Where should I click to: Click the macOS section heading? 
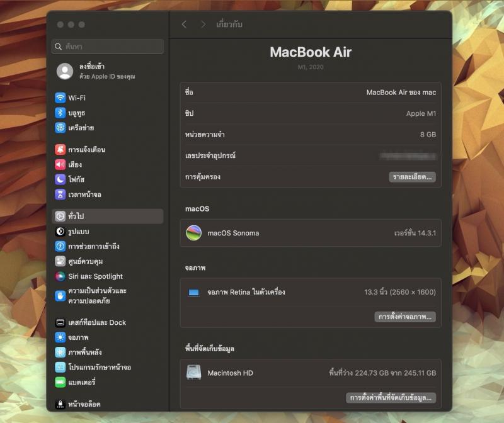(x=197, y=209)
